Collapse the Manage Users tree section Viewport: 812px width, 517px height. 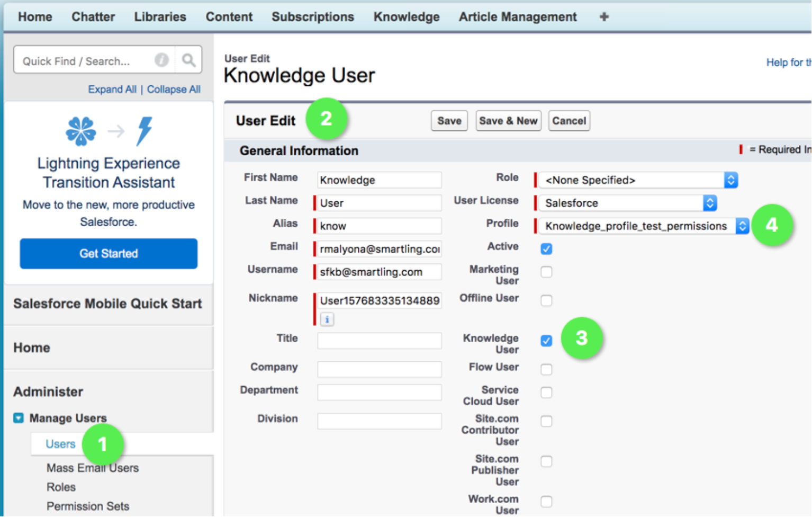click(x=19, y=418)
